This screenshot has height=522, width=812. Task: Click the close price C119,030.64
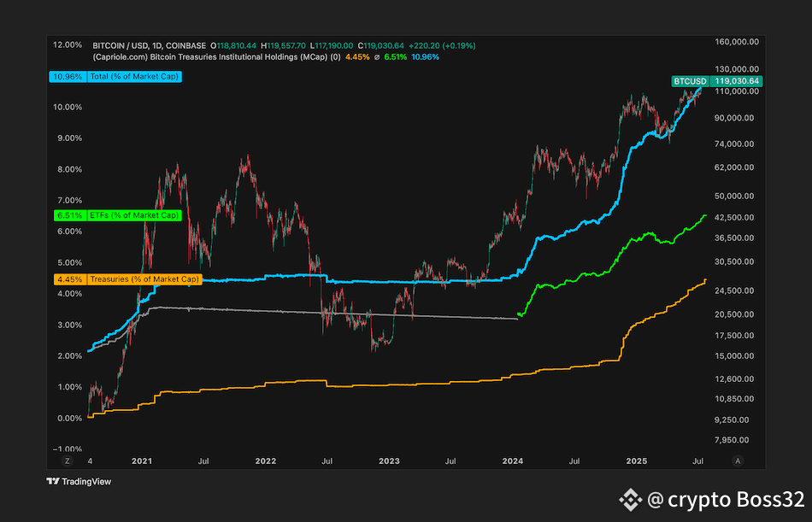tap(380, 45)
